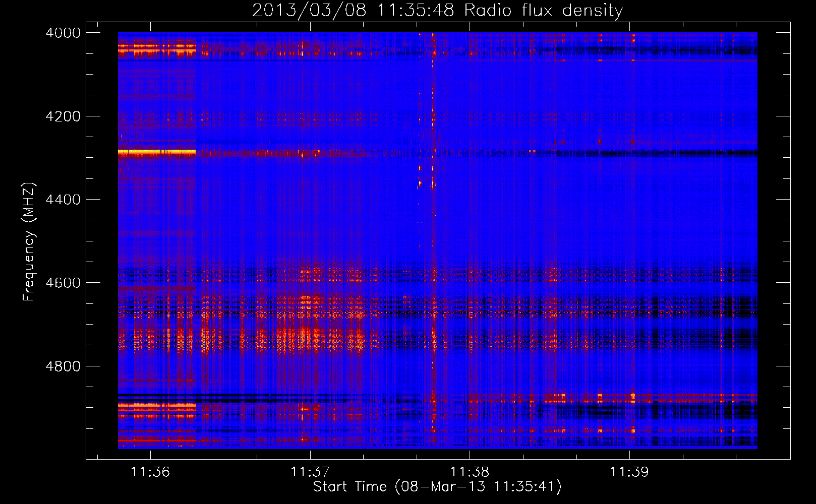The image size is (816, 504).
Task: Click the 'Start Time (08-Mar-13 11:35:41)' x-axis label
Action: point(437,487)
